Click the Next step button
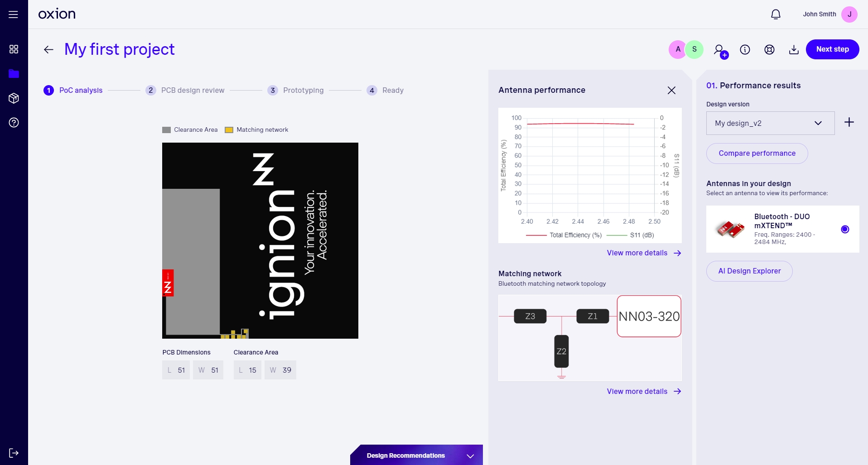 tap(832, 49)
